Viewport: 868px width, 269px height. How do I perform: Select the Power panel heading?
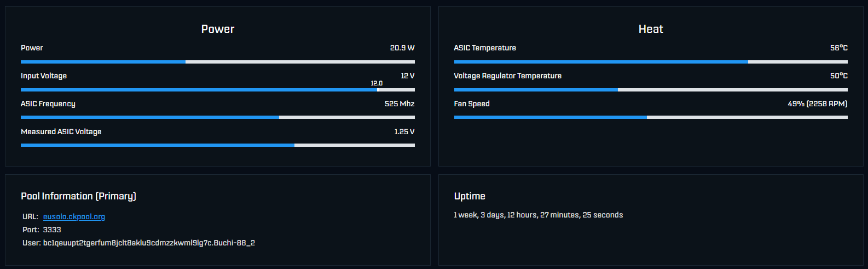pyautogui.click(x=218, y=29)
